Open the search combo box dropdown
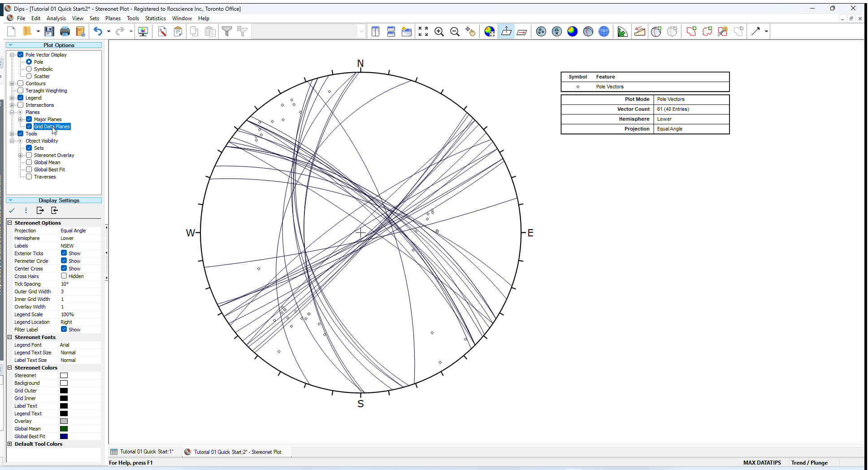868x470 pixels. tap(361, 31)
